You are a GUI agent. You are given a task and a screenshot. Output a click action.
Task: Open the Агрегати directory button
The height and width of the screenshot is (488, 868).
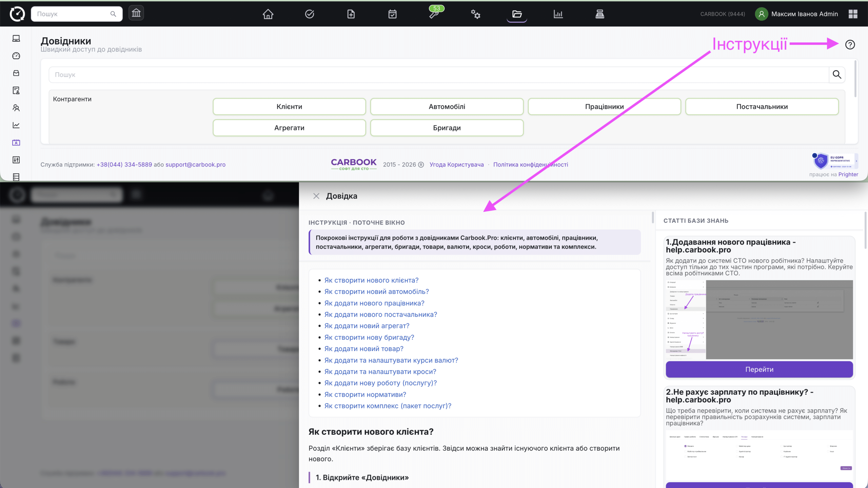pyautogui.click(x=289, y=128)
